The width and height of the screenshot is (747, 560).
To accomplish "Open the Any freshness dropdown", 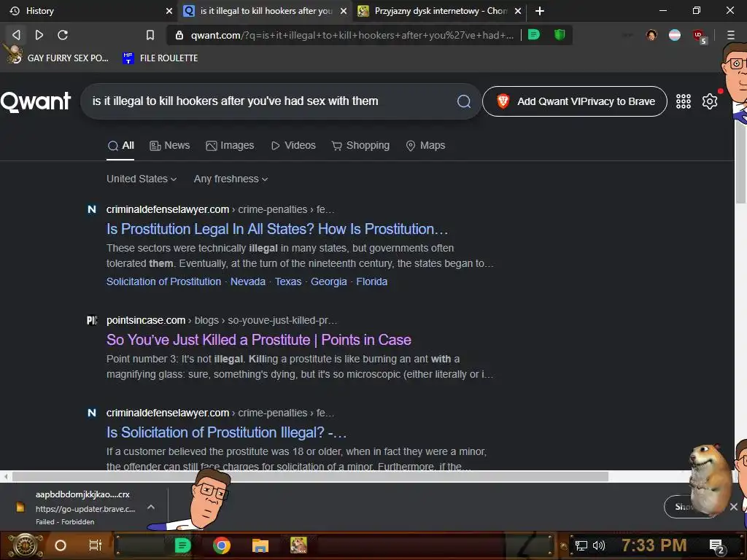I will (x=231, y=179).
